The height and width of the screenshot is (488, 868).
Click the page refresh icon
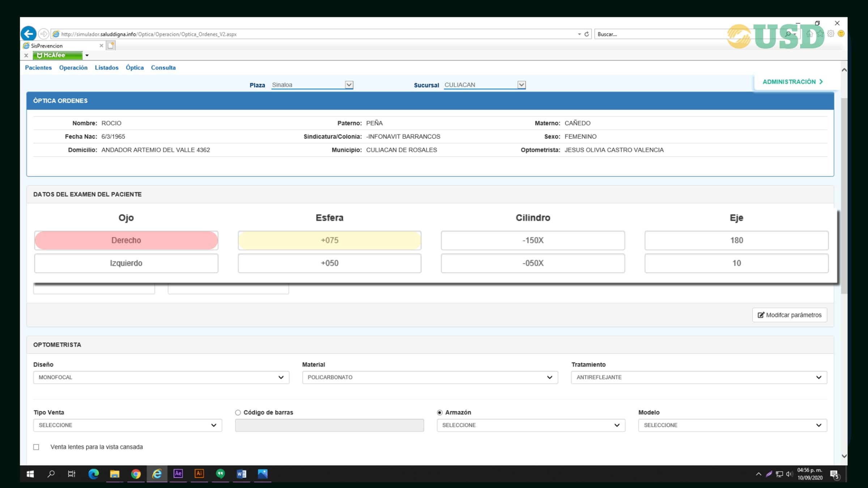[x=587, y=34]
